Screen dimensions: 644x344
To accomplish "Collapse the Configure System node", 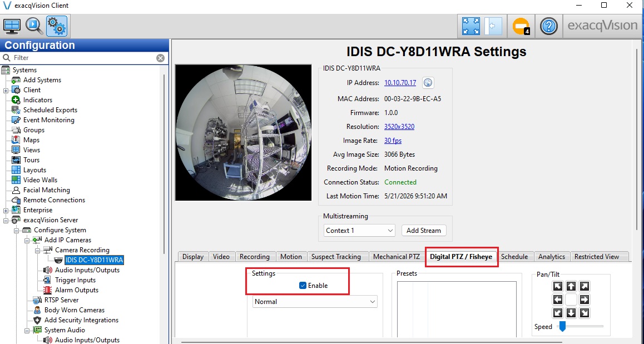I will pyautogui.click(x=17, y=230).
